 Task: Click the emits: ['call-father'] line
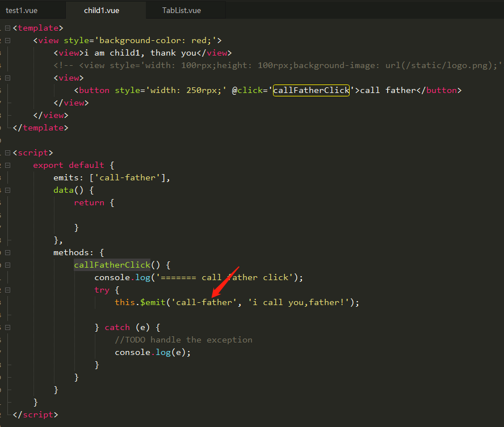point(112,177)
